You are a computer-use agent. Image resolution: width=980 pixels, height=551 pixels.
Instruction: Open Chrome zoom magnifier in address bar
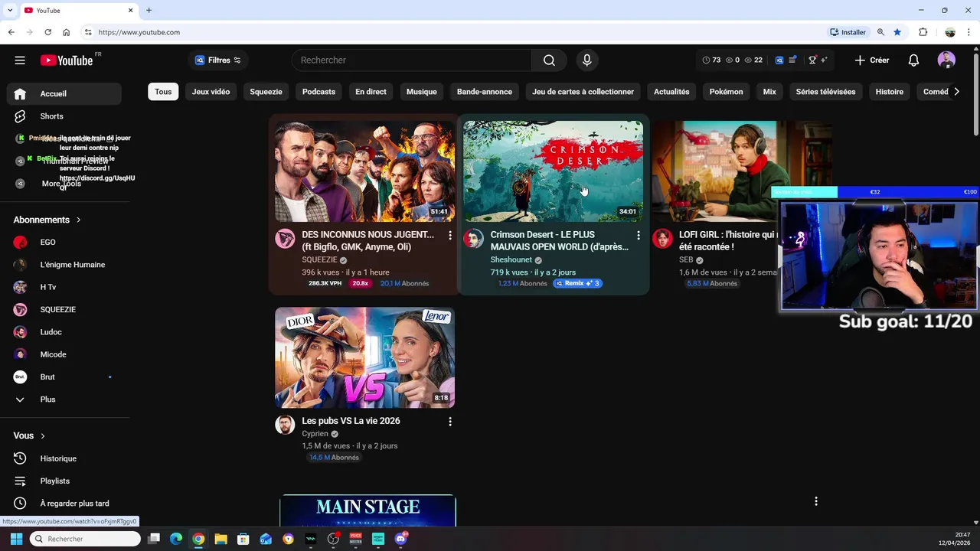tap(880, 32)
